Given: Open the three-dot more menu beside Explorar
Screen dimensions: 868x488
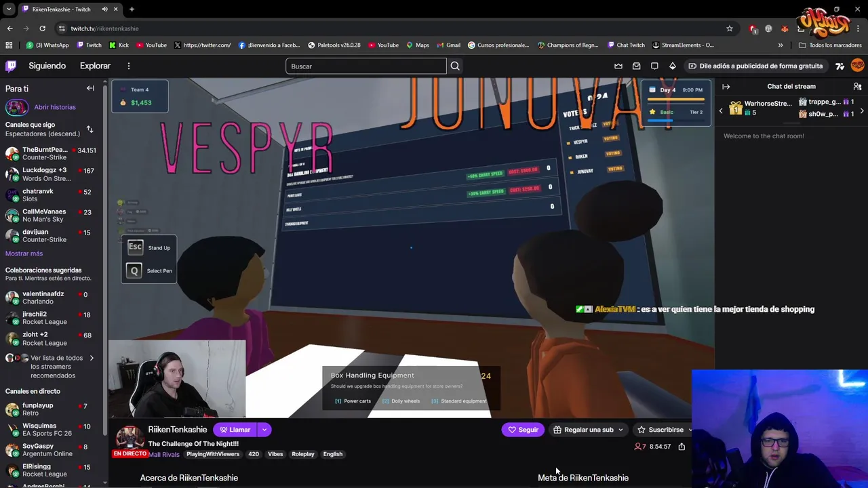Looking at the screenshot, I should point(128,66).
